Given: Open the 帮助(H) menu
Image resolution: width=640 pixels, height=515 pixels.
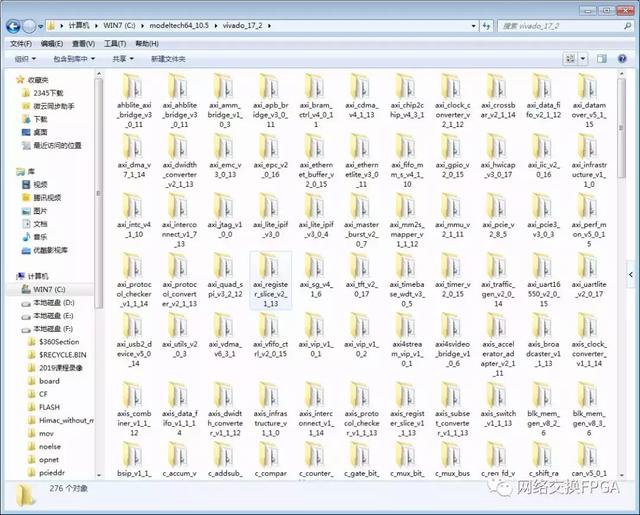Looking at the screenshot, I should point(147,44).
